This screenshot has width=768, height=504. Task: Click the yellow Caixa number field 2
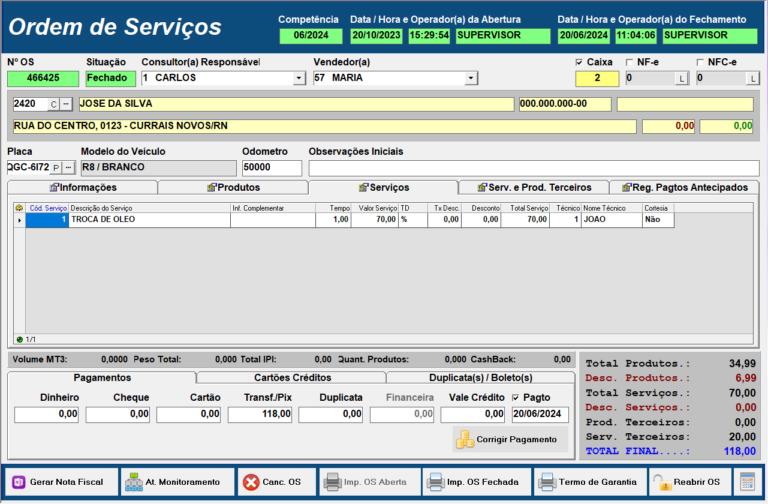(597, 78)
